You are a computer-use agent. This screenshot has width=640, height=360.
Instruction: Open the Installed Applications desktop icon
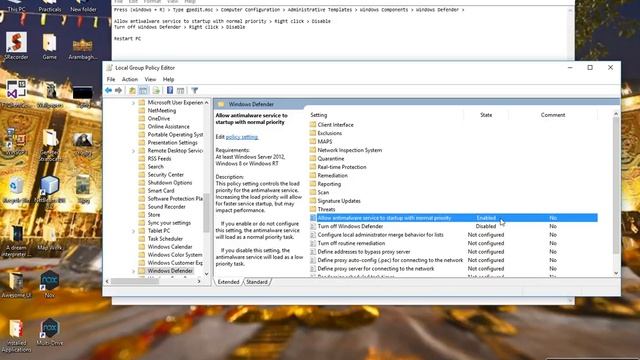16,336
